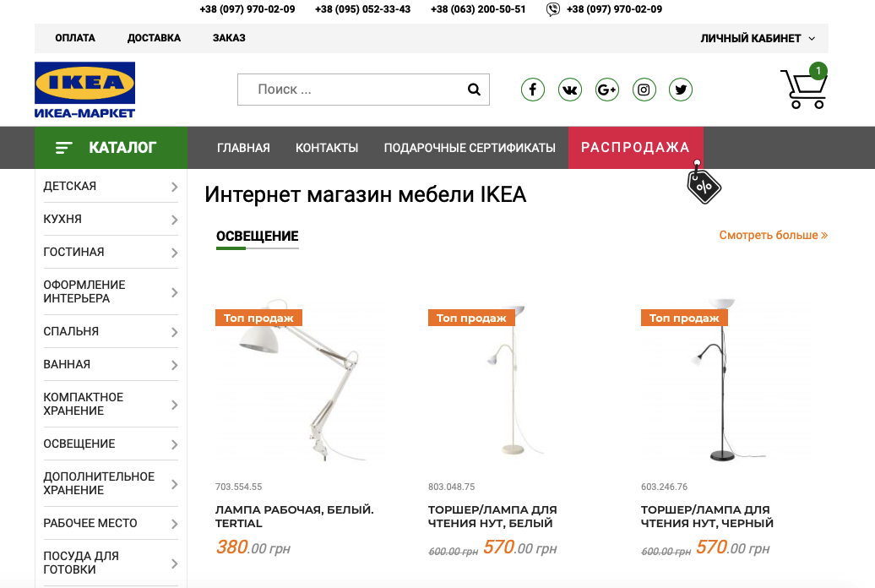Open the Каталог menu button
The width and height of the screenshot is (875, 588).
(111, 147)
